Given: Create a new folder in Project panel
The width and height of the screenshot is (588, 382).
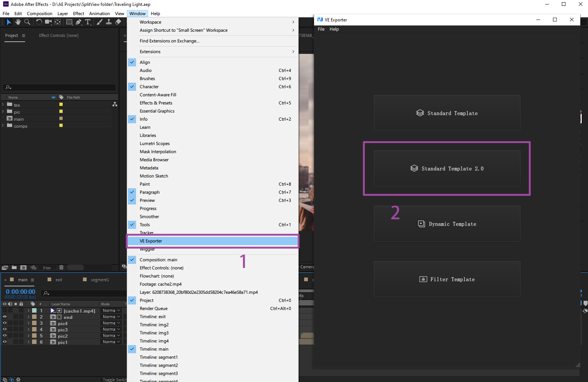Looking at the screenshot, I should pos(14,268).
